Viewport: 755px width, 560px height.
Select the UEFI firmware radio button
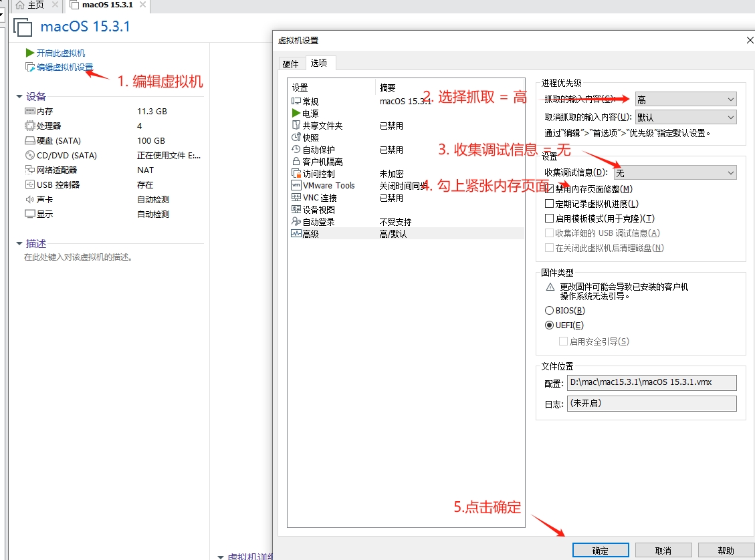[x=549, y=325]
